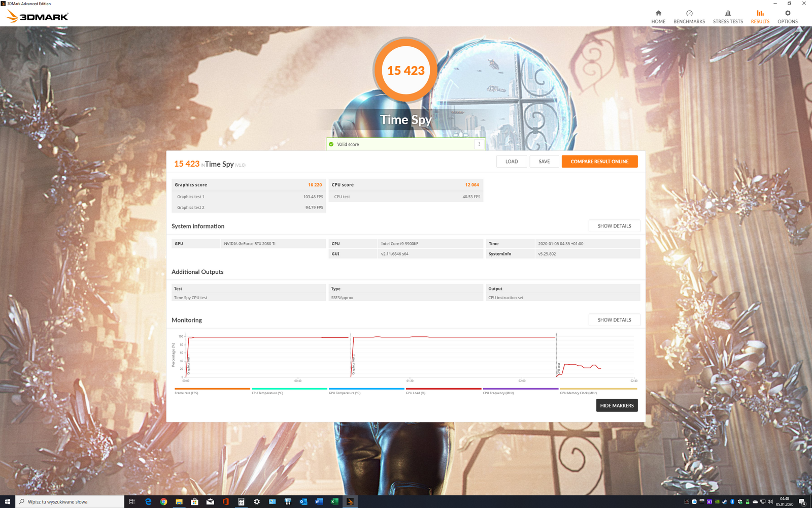Launch Google Chrome from the taskbar
Screen dimensions: 812x508
click(163, 501)
